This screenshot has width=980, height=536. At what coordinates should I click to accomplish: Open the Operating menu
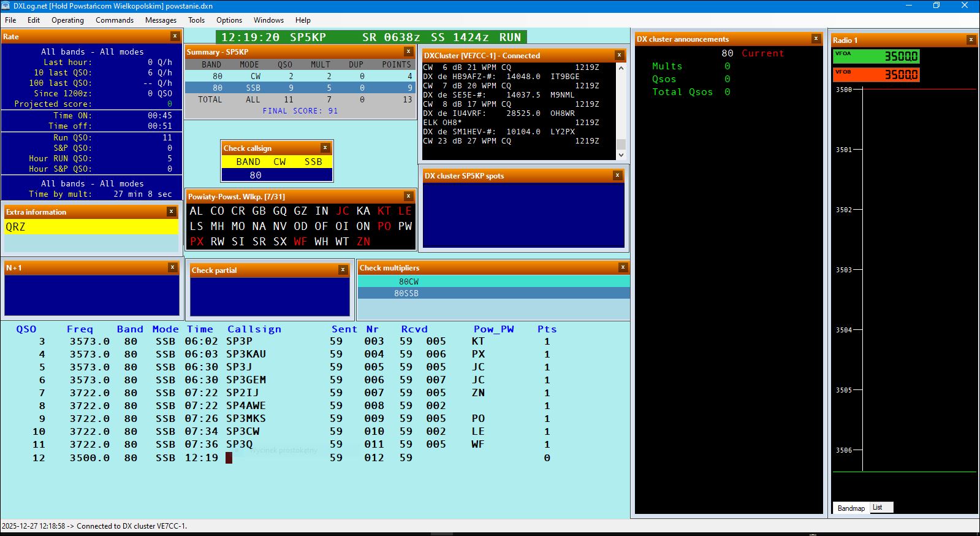(67, 20)
